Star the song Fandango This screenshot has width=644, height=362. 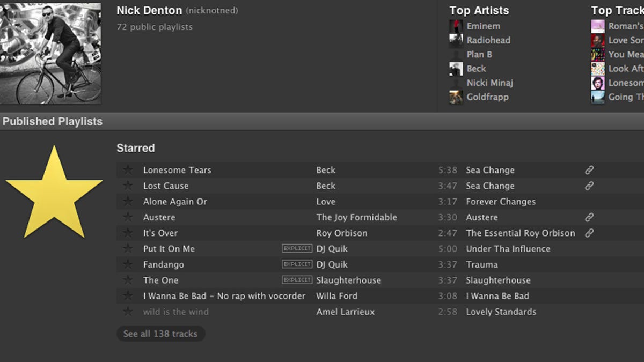tap(128, 264)
